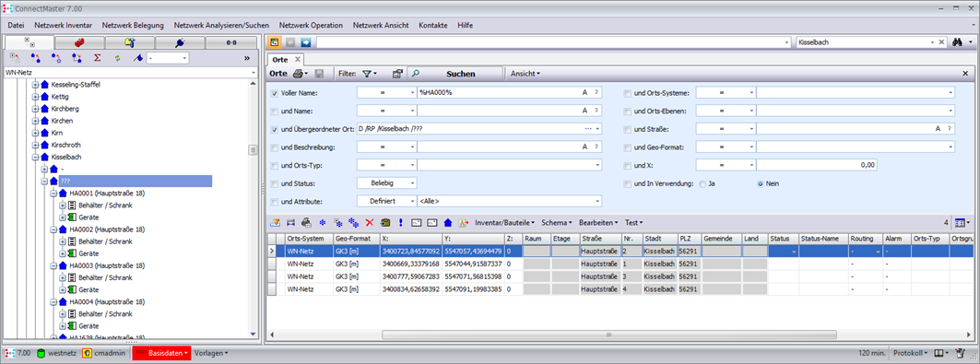Select the ??? node in the tree

tap(135, 181)
